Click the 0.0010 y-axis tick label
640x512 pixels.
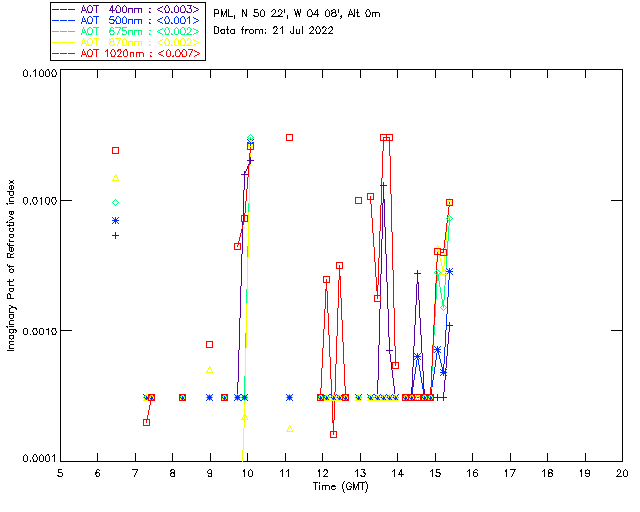tap(39, 331)
